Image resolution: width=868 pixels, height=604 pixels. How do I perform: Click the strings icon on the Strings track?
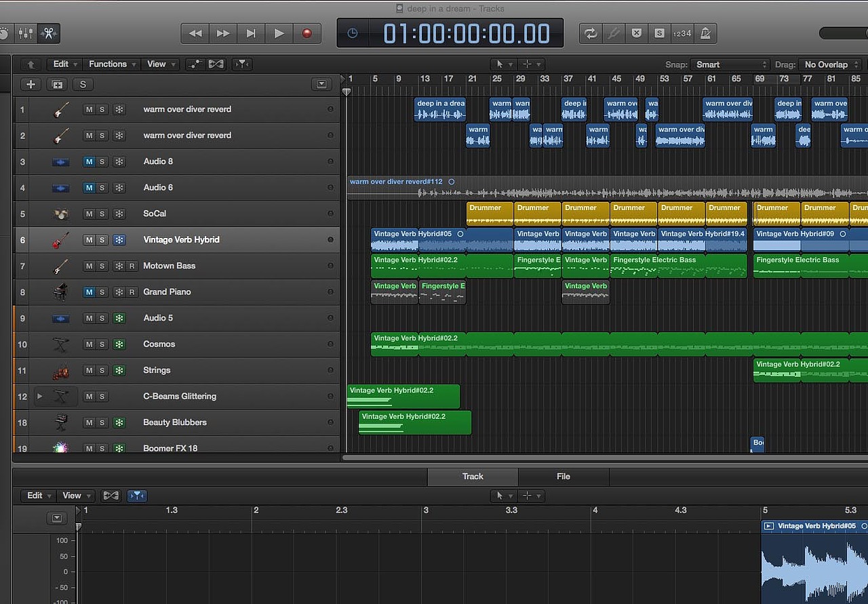pyautogui.click(x=61, y=371)
